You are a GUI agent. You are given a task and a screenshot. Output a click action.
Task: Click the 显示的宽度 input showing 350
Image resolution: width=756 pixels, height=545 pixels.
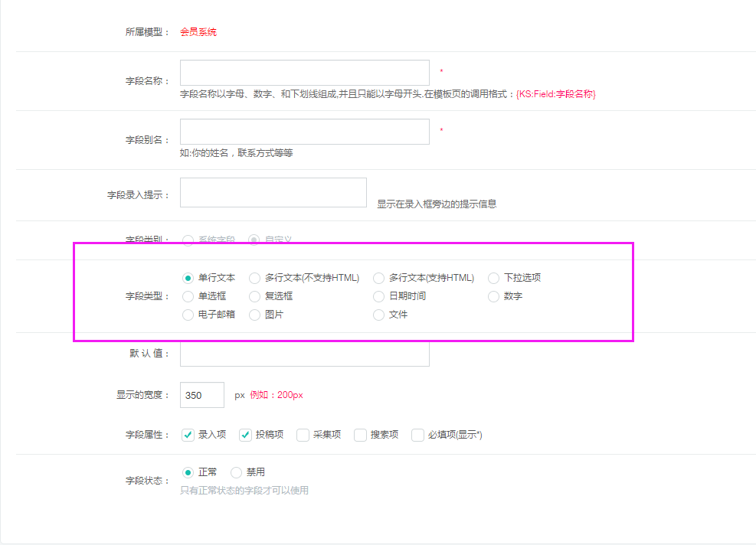coord(201,395)
